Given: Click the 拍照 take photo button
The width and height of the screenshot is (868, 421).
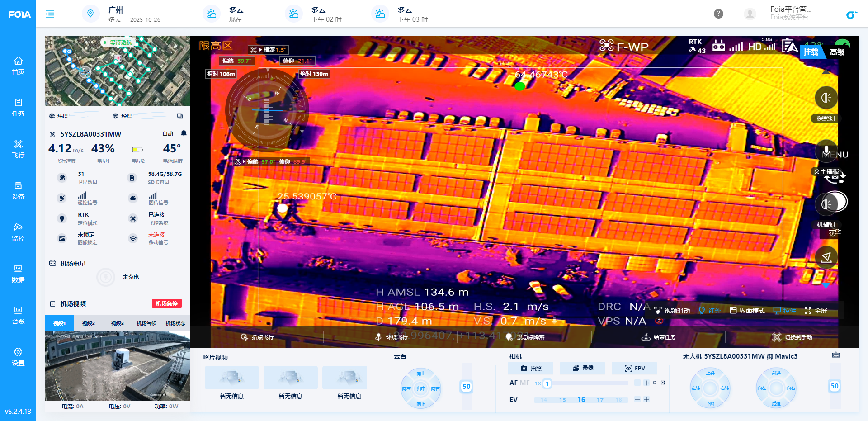Looking at the screenshot, I should 531,368.
